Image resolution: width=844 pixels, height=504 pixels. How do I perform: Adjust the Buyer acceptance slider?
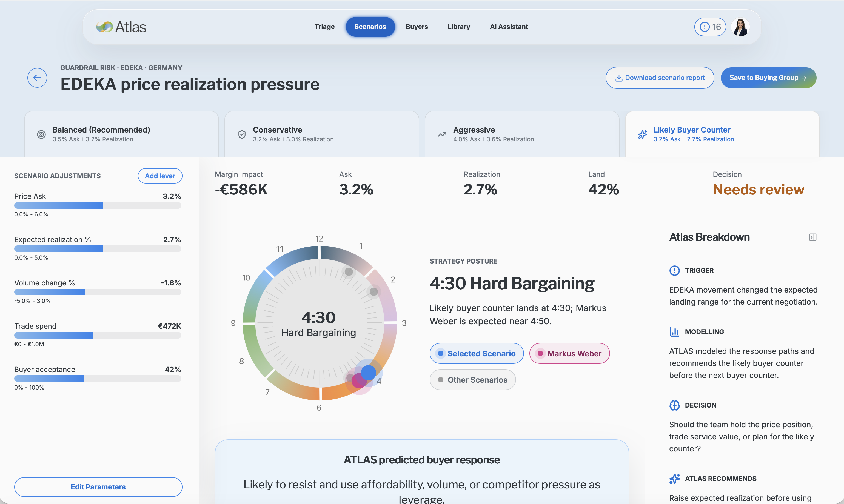coord(98,378)
